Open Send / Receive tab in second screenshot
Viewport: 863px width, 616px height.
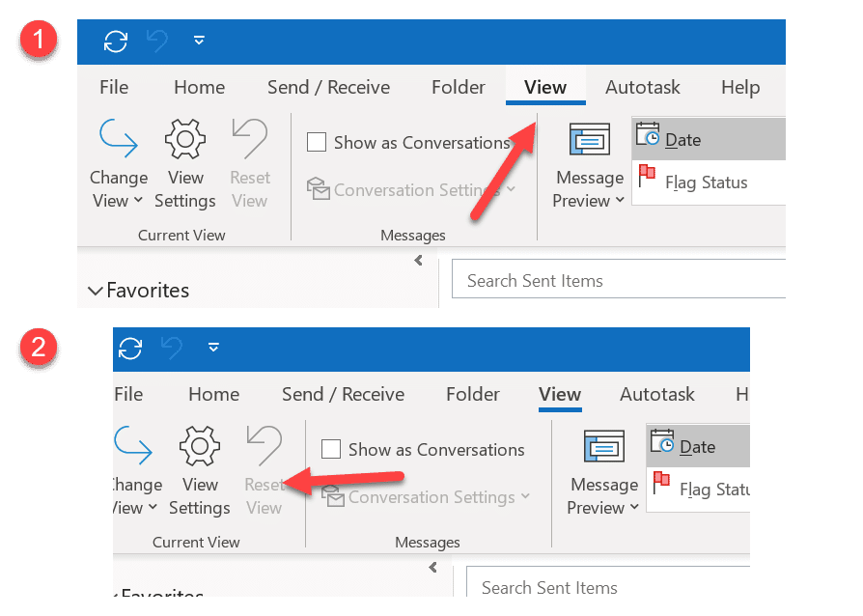point(343,394)
